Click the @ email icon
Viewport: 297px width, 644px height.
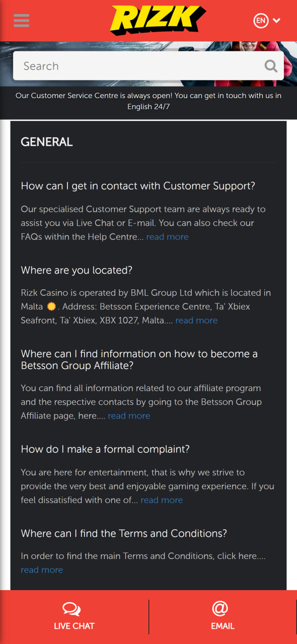click(220, 608)
